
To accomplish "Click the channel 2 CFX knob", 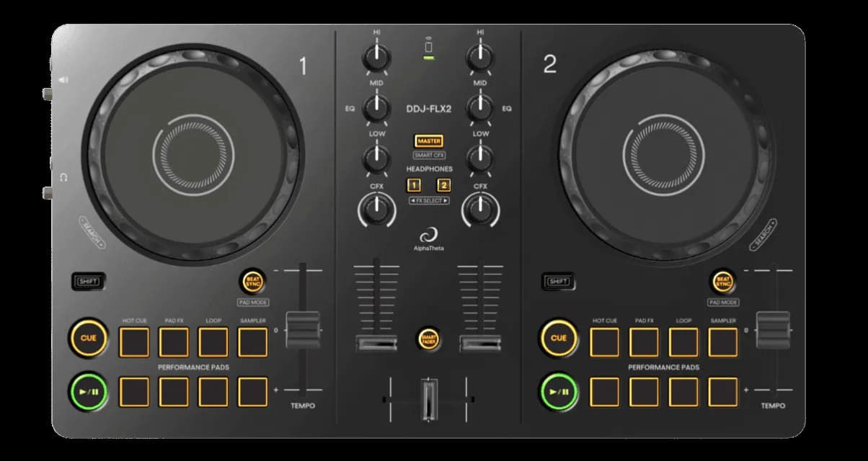I will (480, 210).
